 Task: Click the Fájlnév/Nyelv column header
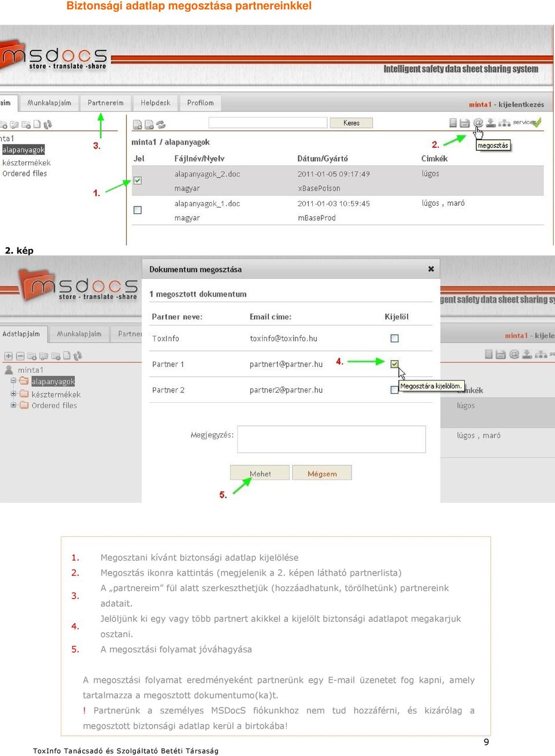tap(199, 158)
